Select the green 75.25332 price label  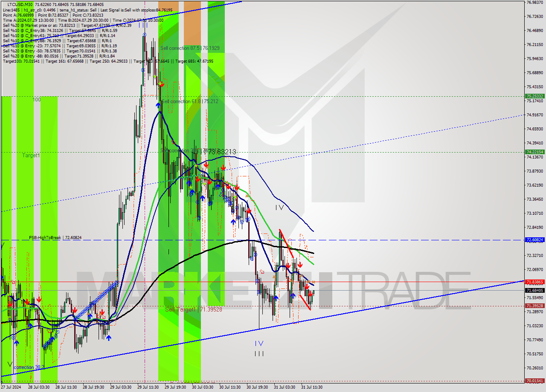coord(534,96)
